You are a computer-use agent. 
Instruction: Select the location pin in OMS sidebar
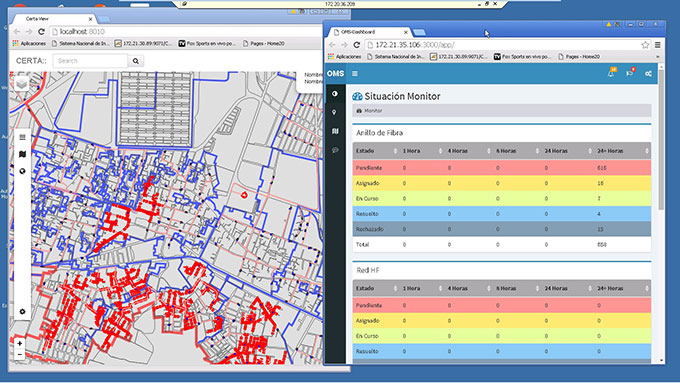point(334,112)
